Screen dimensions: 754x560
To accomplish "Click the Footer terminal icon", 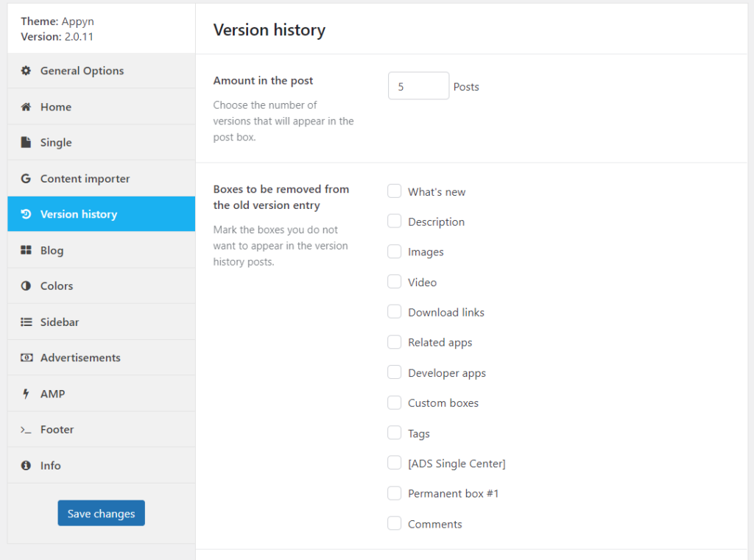I will (x=26, y=429).
